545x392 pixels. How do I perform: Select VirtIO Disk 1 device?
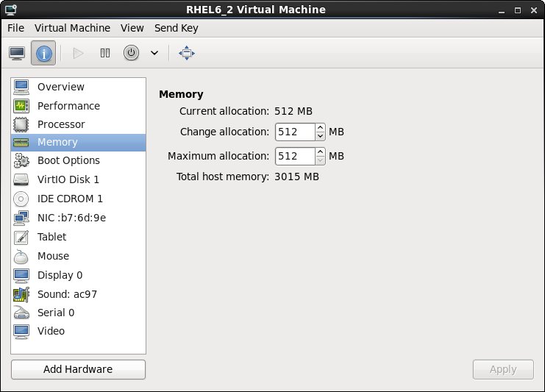pos(68,179)
